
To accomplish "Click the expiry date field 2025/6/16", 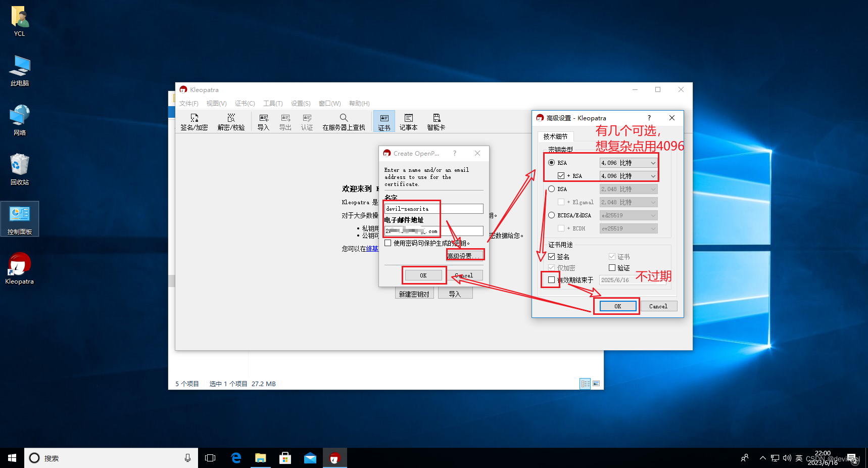I will pos(633,280).
